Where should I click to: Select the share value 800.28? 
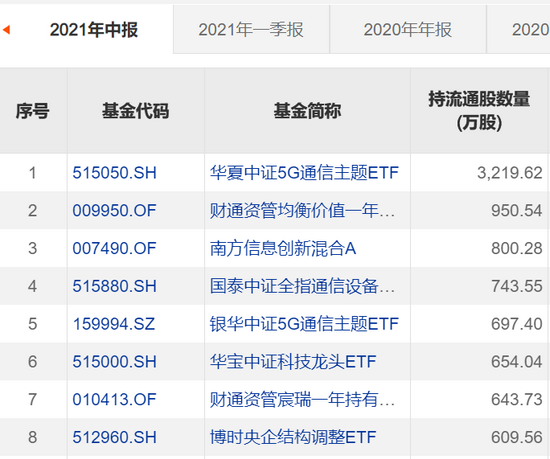click(x=517, y=249)
